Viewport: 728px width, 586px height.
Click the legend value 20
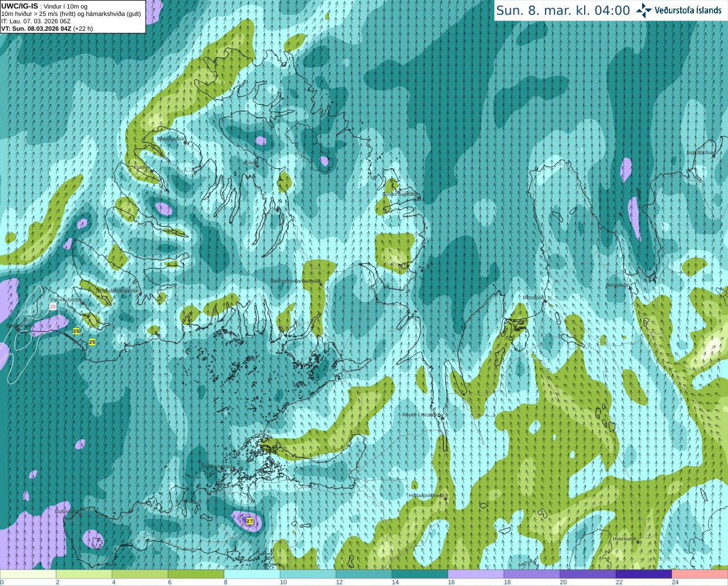tap(563, 582)
